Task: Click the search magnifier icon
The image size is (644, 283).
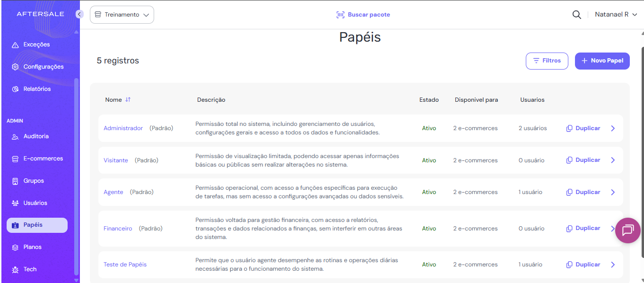Action: [576, 15]
